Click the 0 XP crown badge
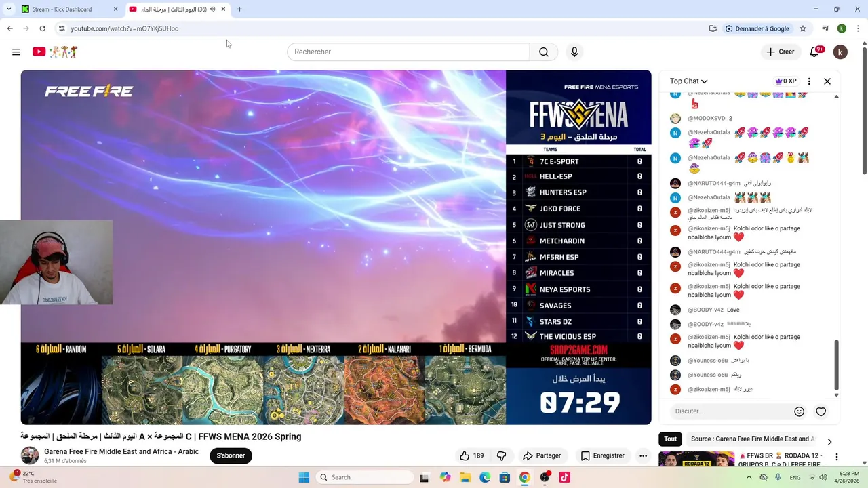 click(786, 81)
